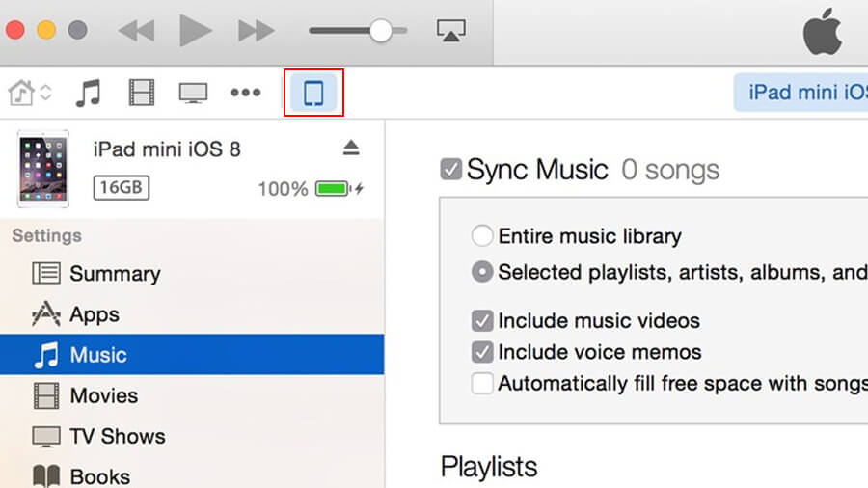Click the iPad device icon in toolbar
868x488 pixels.
pos(313,94)
